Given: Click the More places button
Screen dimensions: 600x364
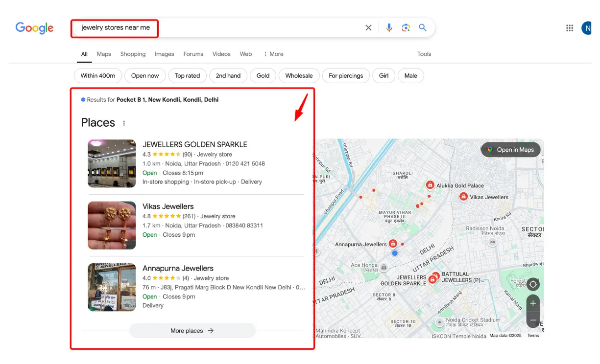Looking at the screenshot, I should pos(192,330).
